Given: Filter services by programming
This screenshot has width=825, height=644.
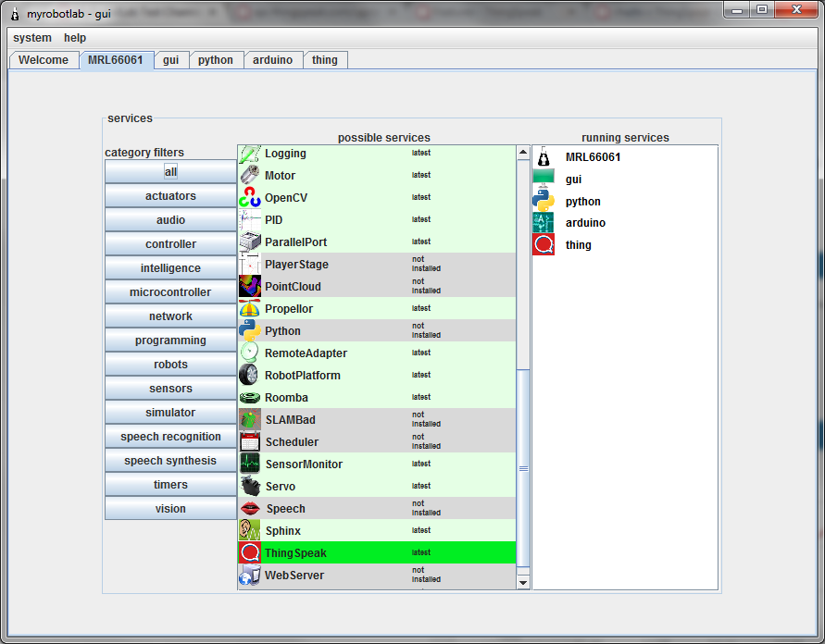Looking at the screenshot, I should pyautogui.click(x=170, y=341).
